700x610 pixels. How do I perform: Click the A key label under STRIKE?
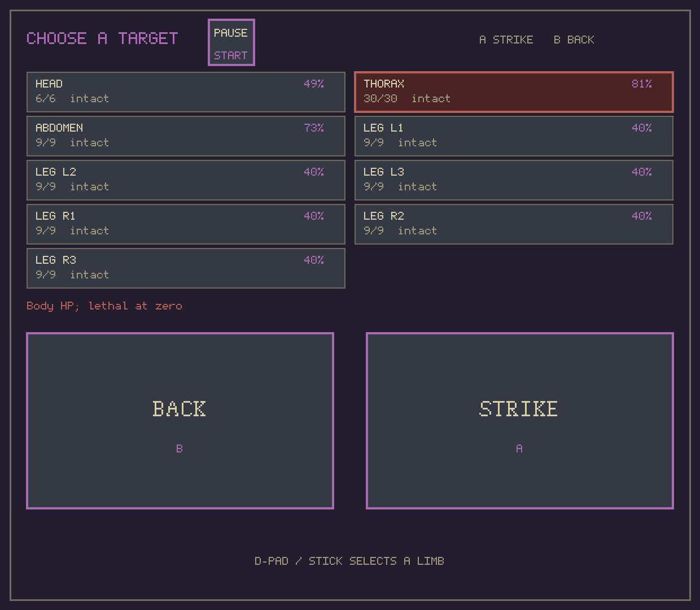(519, 448)
